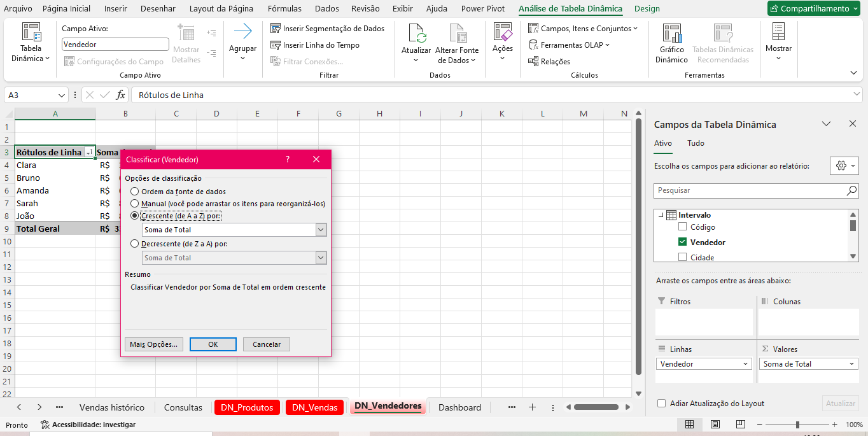Check the Cidade field checkbox
The height and width of the screenshot is (436, 868).
683,257
